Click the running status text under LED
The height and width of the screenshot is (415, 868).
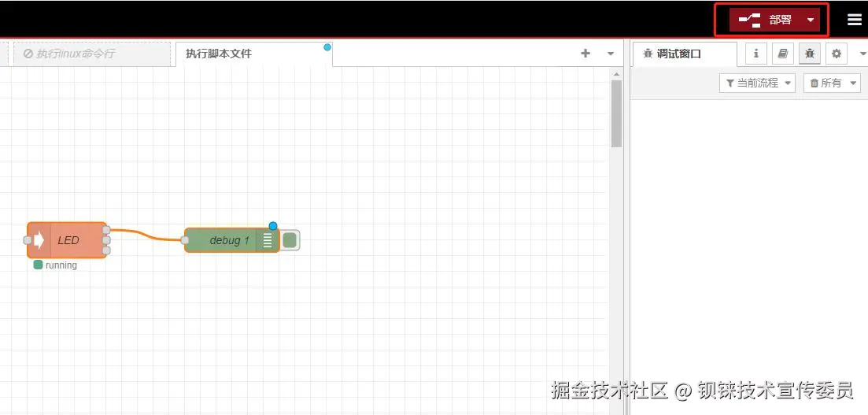tap(61, 265)
